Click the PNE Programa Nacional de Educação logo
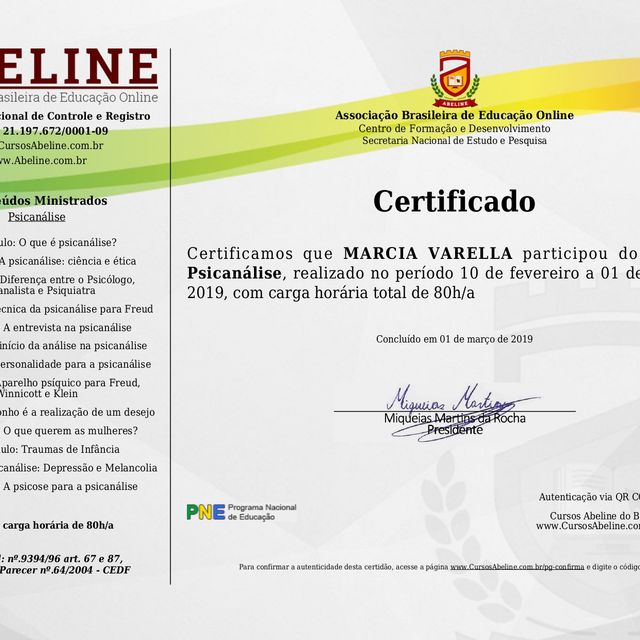The height and width of the screenshot is (640, 640). coord(241,512)
